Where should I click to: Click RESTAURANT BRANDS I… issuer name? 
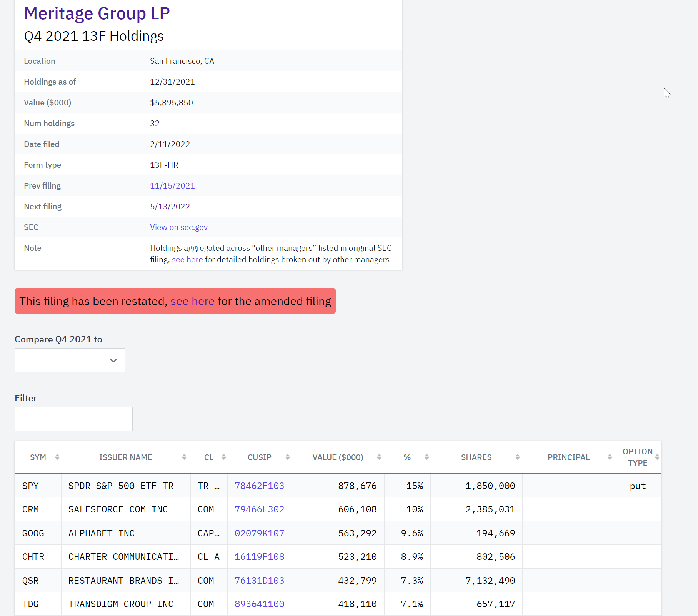tap(124, 581)
